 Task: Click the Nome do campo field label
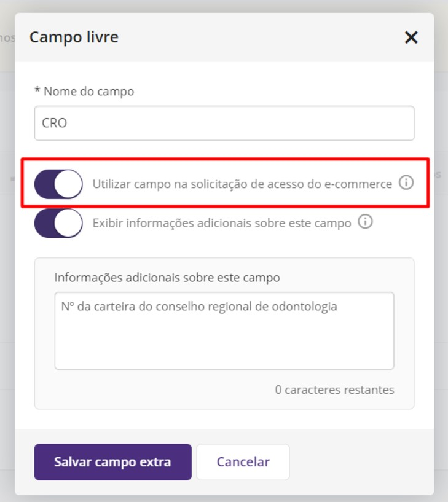(x=88, y=92)
